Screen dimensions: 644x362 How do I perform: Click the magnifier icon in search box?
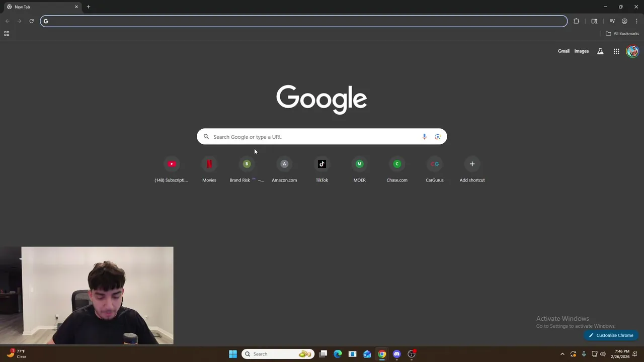pos(206,137)
